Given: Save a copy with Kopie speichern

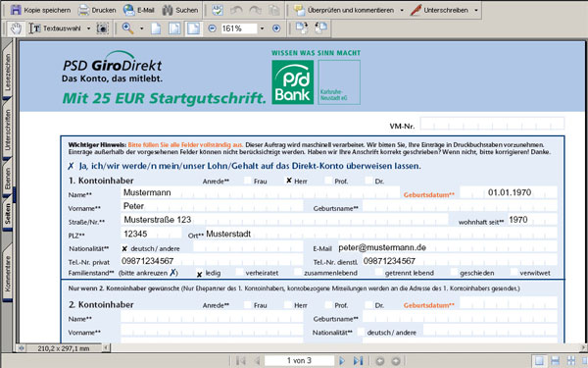Looking at the screenshot, I should point(40,10).
